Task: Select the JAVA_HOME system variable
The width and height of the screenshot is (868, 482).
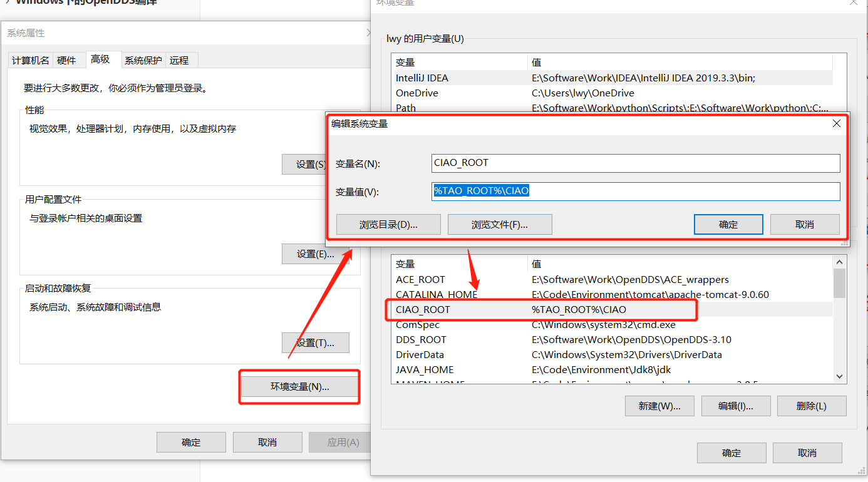Action: [501, 369]
